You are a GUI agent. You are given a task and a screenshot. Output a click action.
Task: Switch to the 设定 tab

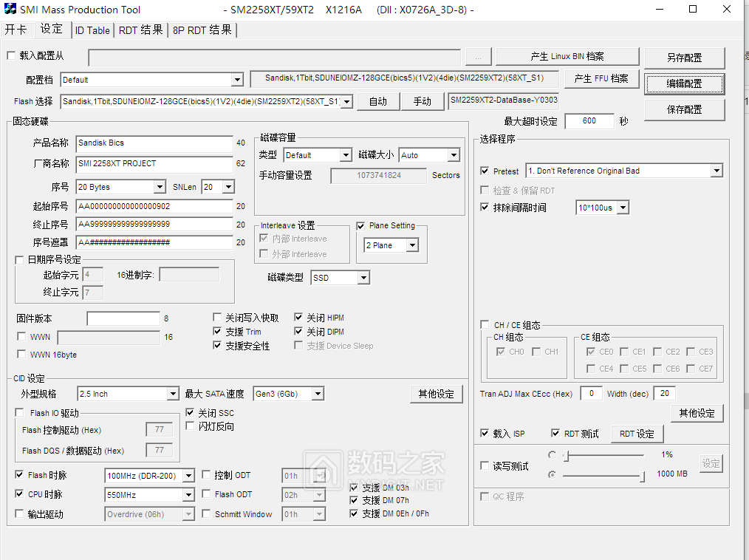tap(52, 29)
